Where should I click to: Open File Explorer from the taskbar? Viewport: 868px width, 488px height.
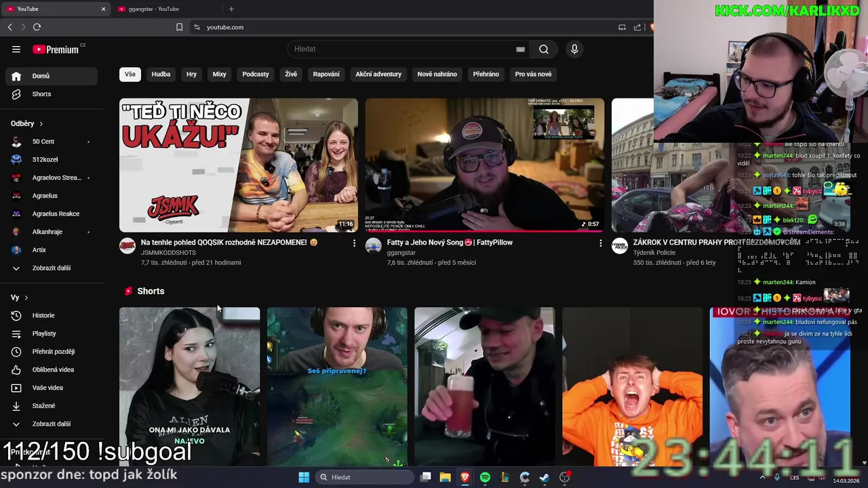[x=445, y=477]
